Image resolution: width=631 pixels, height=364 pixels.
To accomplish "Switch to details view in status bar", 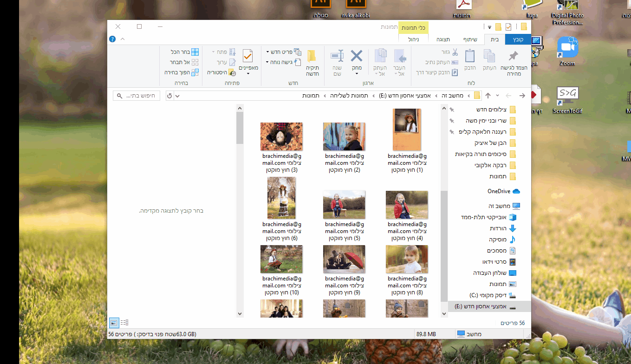I will 124,322.
